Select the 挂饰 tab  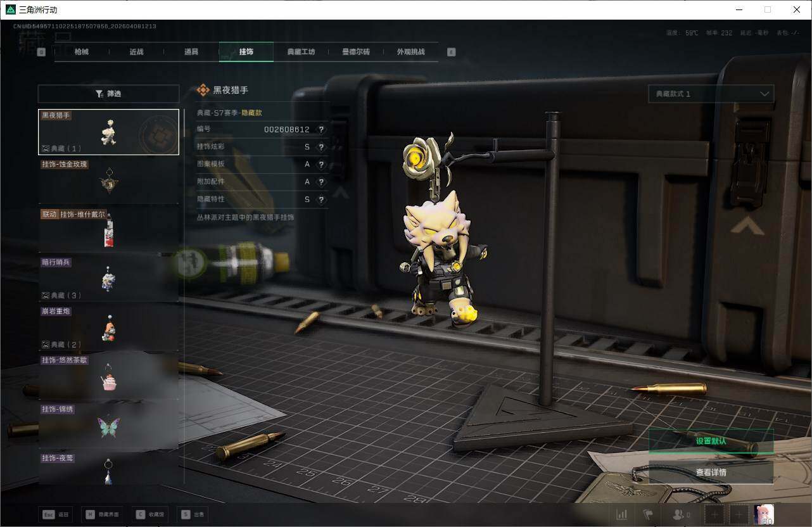(246, 52)
